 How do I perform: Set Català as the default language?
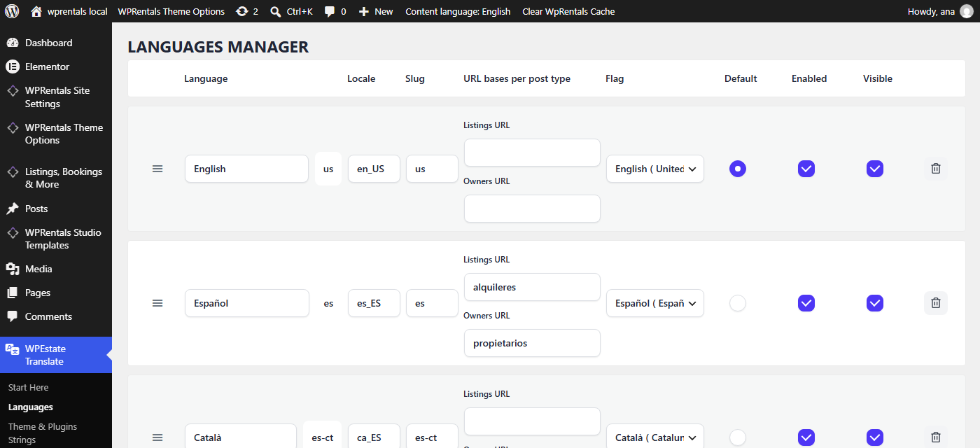coord(738,437)
